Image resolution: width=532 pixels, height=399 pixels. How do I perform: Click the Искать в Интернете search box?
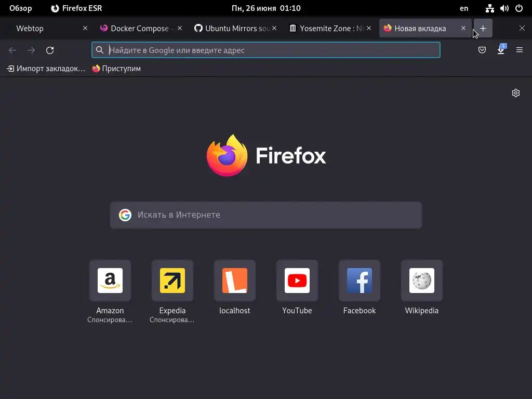[266, 215]
